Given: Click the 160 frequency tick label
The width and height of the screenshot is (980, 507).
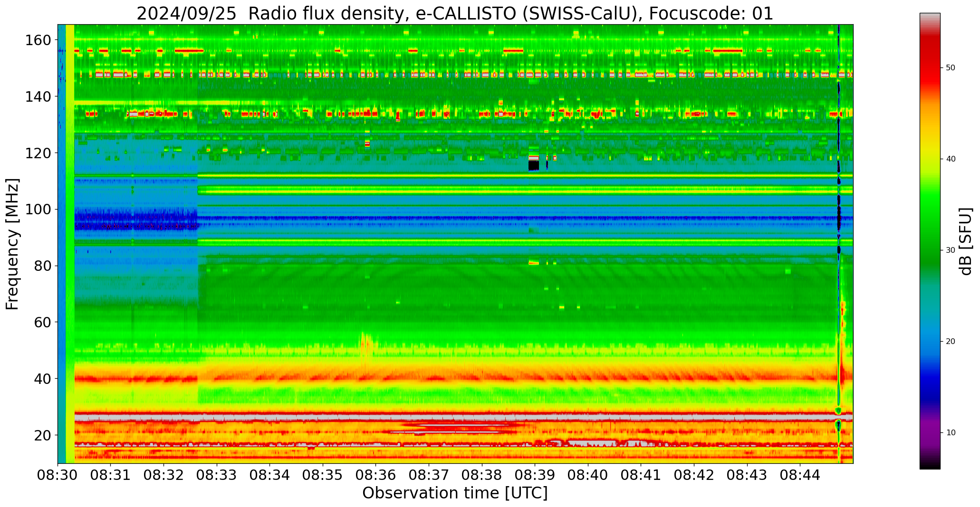Looking at the screenshot, I should coord(38,40).
